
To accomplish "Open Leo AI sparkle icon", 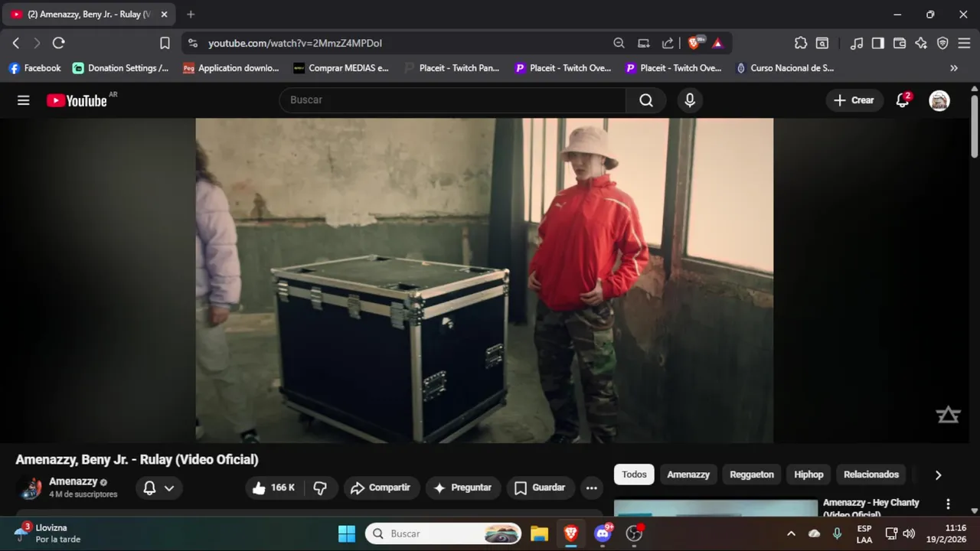I will point(921,43).
